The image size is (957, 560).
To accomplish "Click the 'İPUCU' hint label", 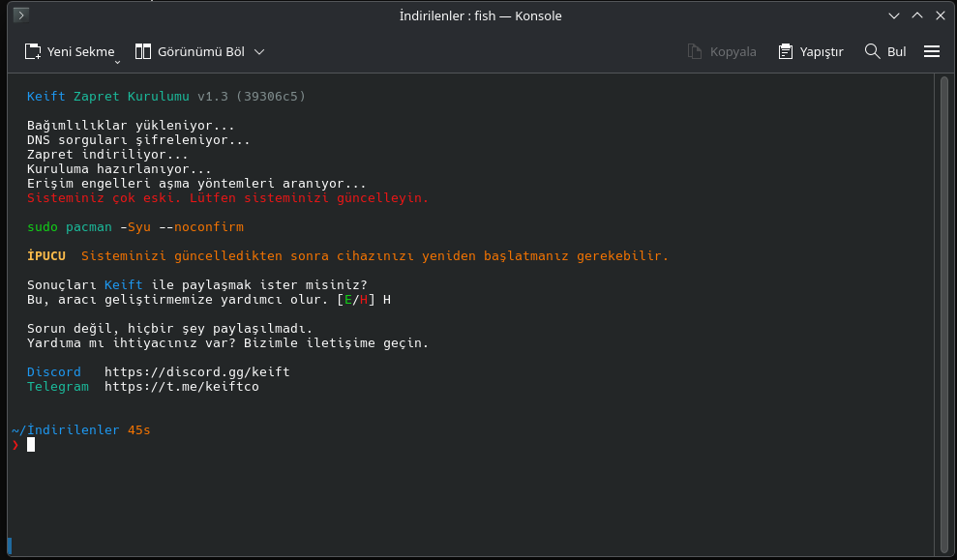I will pyautogui.click(x=46, y=256).
